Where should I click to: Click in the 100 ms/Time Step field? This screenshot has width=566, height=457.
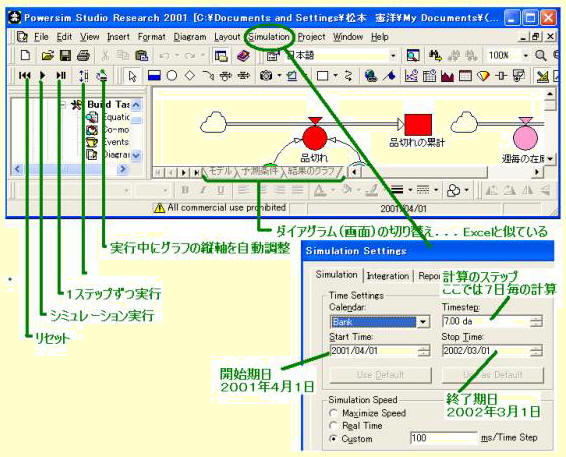(x=444, y=438)
